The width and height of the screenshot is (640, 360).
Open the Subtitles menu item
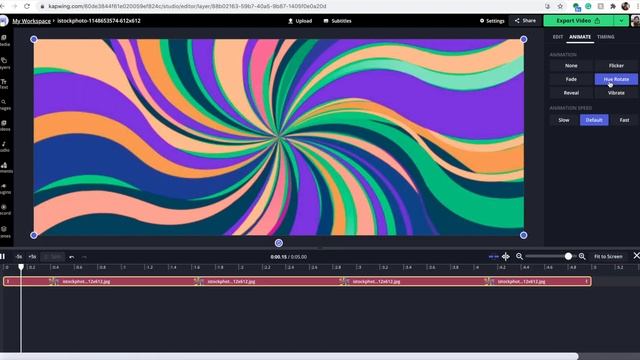click(338, 21)
